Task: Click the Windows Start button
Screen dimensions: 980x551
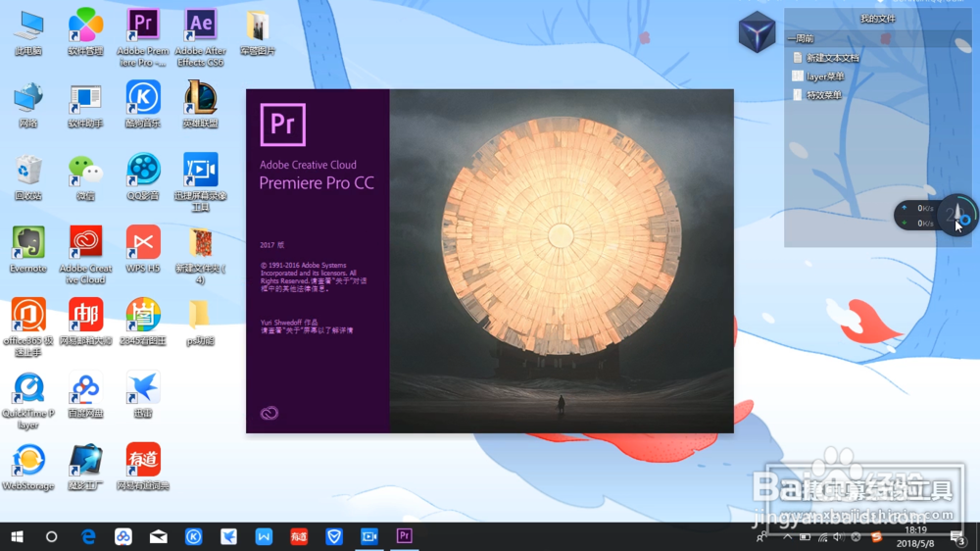Action: 17,536
